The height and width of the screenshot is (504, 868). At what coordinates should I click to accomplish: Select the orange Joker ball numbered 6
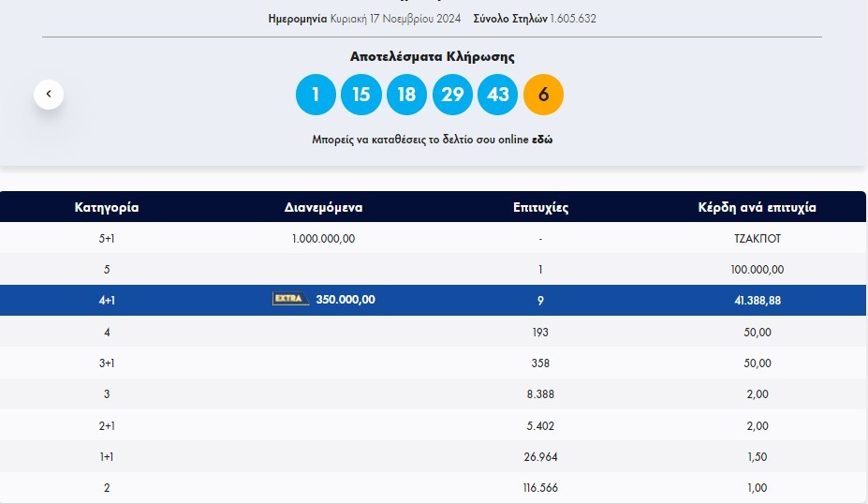point(543,95)
